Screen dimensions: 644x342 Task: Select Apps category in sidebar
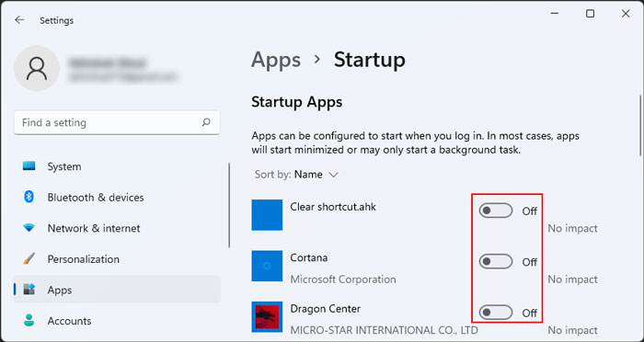117,290
